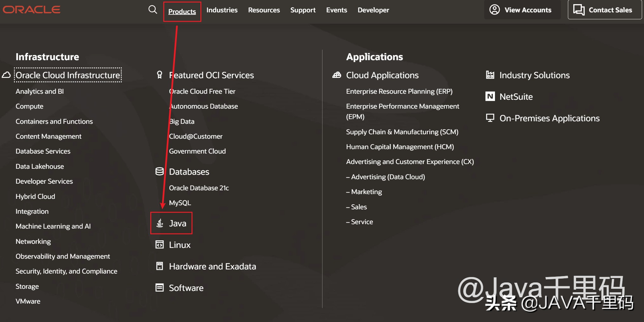
Task: Go to Security, Identity, and Compliance
Action: [66, 271]
